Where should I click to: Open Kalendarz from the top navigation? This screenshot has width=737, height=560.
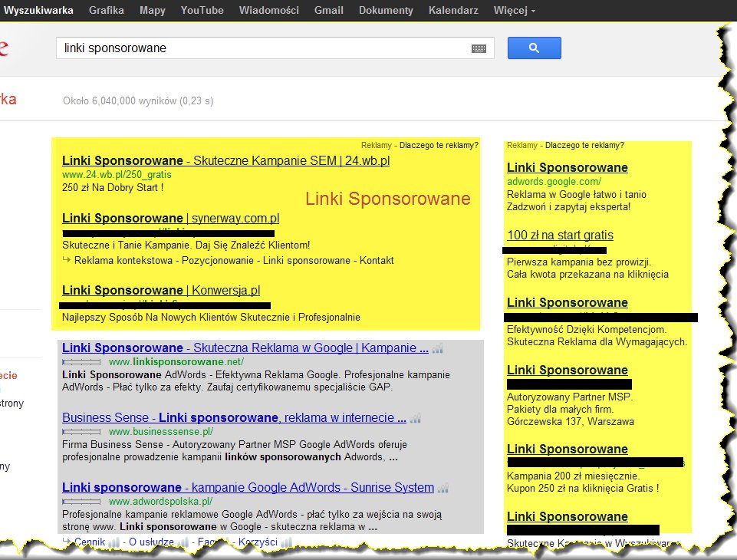point(453,10)
